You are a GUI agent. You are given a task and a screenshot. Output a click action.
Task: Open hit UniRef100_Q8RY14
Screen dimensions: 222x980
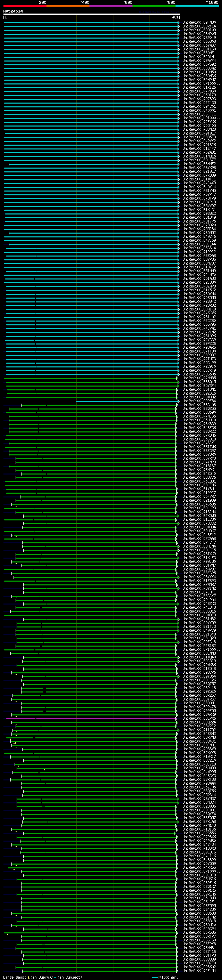(x=199, y=26)
